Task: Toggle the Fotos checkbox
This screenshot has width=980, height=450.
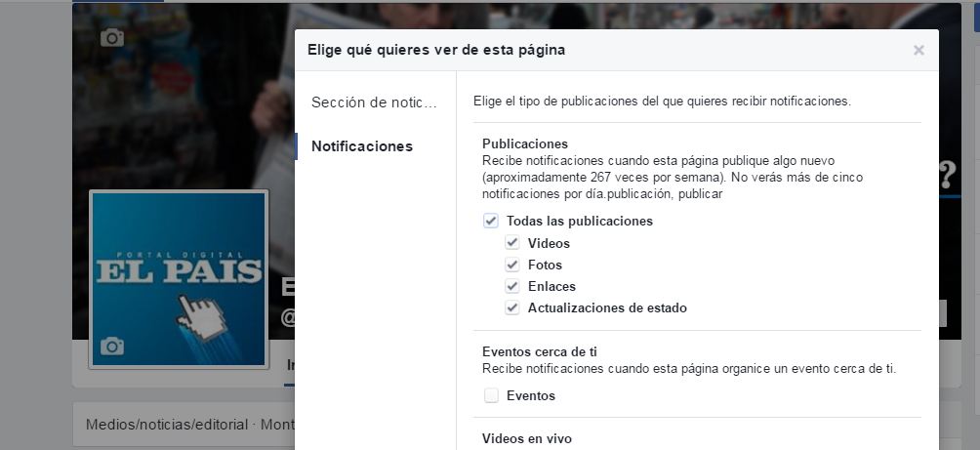Action: 511,265
